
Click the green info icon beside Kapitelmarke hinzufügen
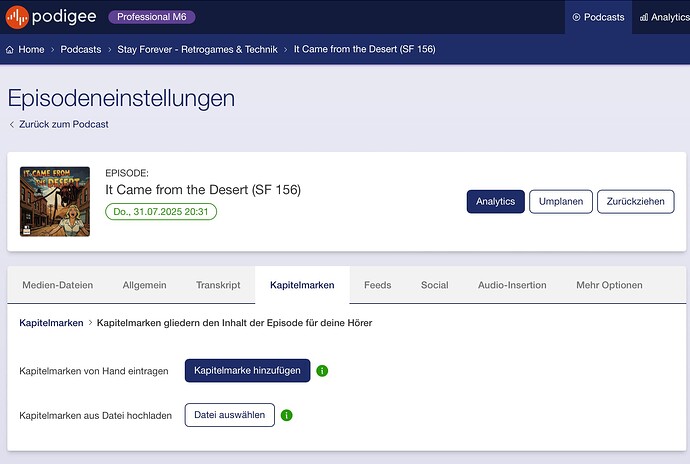(322, 371)
